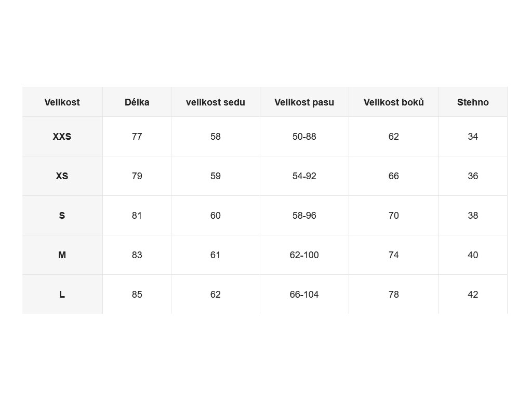
Task: Click length value 85
Action: (137, 295)
